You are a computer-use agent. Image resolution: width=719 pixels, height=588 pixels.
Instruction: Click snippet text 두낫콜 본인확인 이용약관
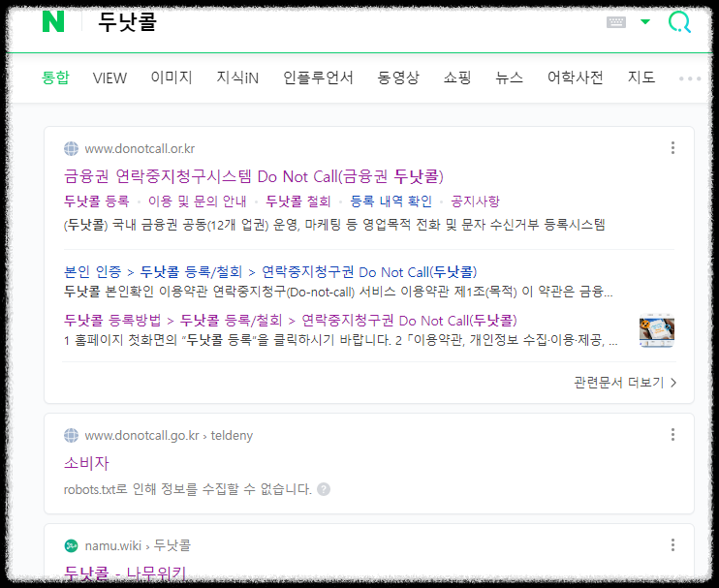[x=338, y=292]
